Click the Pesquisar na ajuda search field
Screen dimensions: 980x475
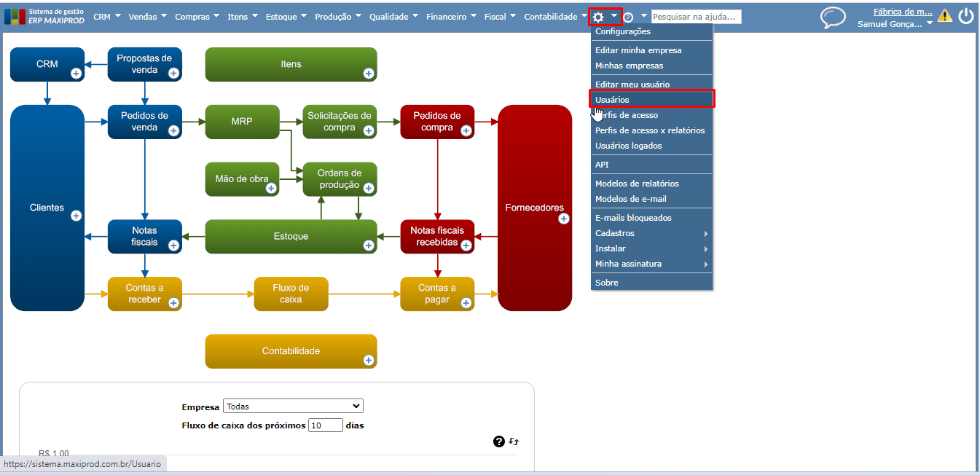pos(696,17)
